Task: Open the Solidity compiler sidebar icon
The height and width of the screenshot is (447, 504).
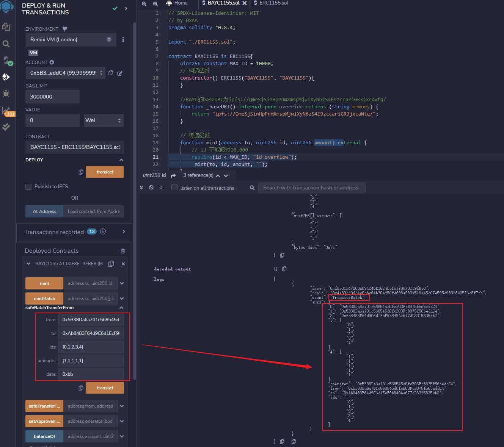Action: [7, 61]
